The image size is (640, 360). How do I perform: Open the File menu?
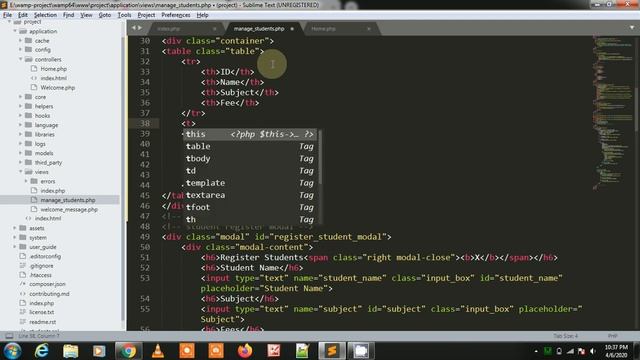(7, 15)
